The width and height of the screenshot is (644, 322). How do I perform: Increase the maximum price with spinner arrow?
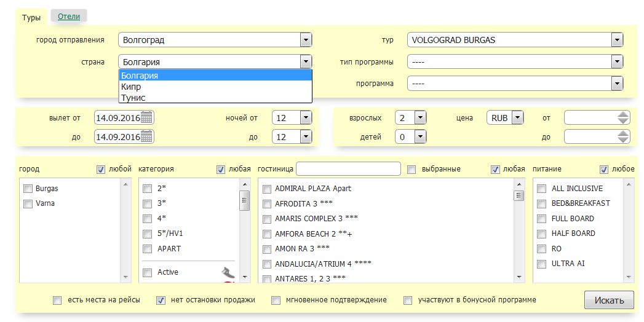[623, 133]
